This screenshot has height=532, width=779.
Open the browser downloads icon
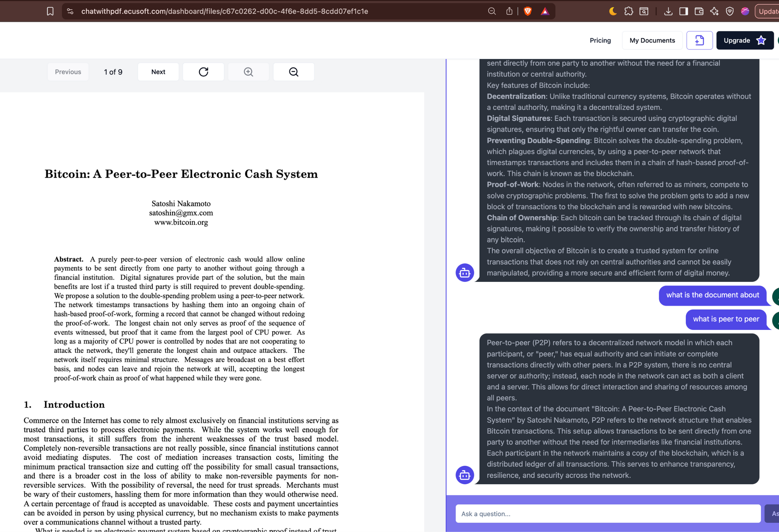click(668, 11)
